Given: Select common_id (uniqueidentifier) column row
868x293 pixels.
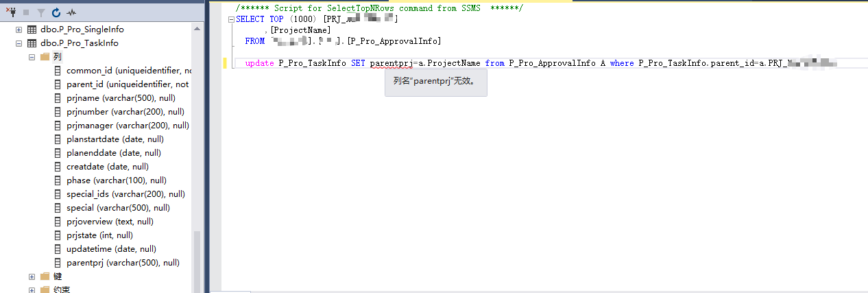Looking at the screenshot, I should pyautogui.click(x=129, y=71).
